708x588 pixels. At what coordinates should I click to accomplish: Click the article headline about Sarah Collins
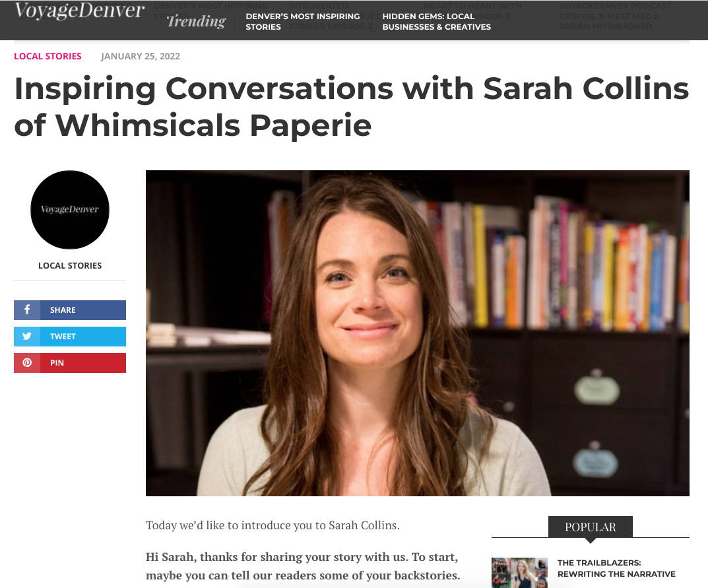(352, 107)
